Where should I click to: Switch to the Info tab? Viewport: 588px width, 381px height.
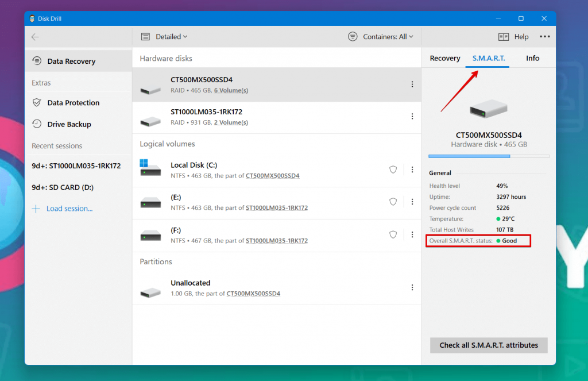[x=532, y=58]
